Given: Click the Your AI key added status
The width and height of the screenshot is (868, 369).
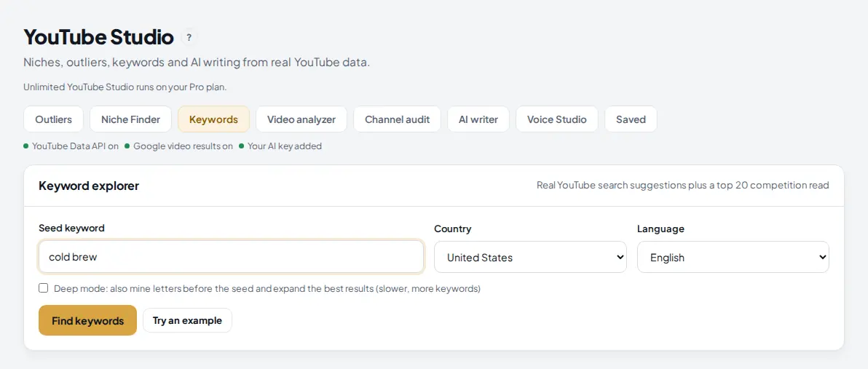Looking at the screenshot, I should [280, 146].
